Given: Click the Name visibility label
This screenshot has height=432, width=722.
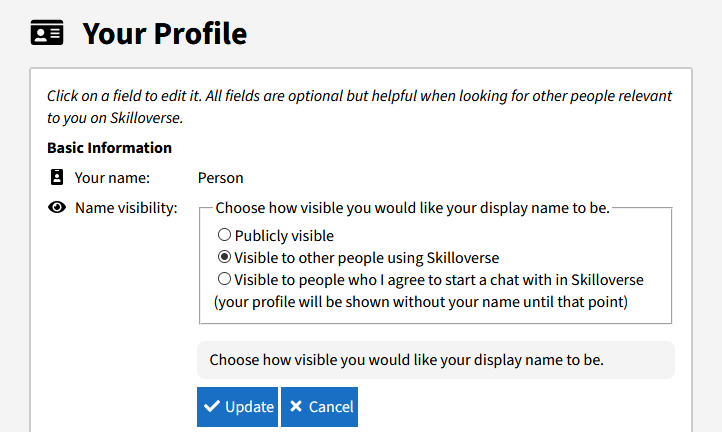Looking at the screenshot, I should coord(126,208).
